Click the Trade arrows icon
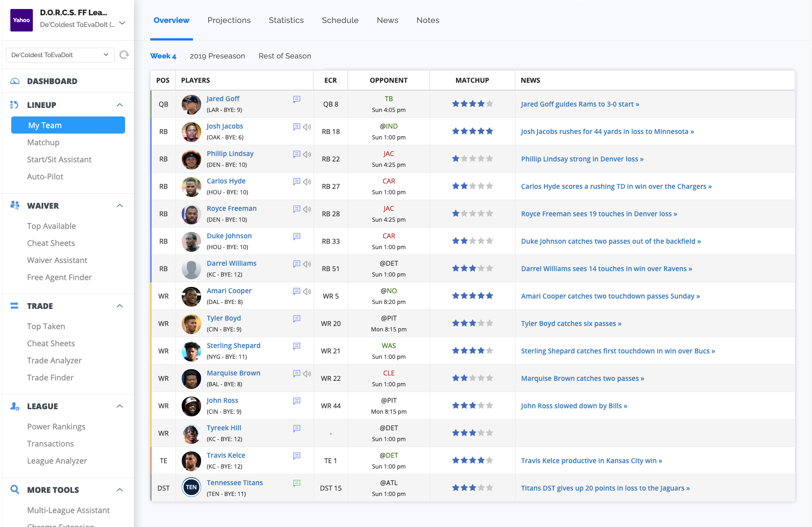812x527 pixels. 14,306
